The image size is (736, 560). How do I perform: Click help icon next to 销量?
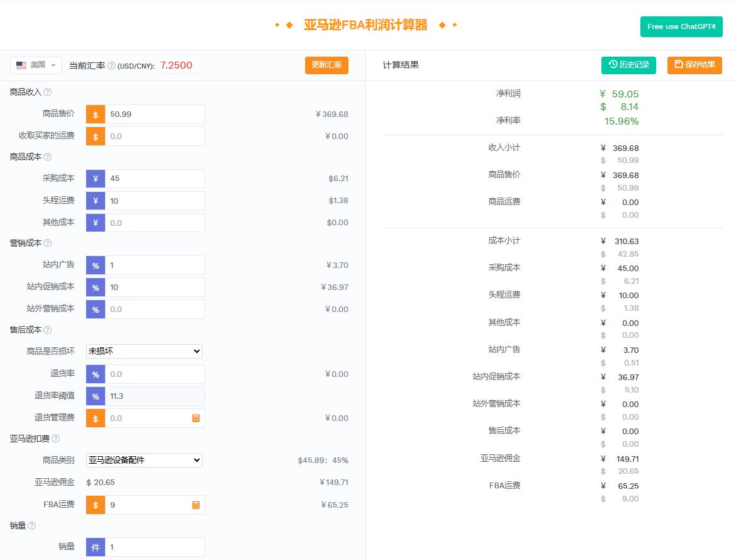pyautogui.click(x=31, y=525)
